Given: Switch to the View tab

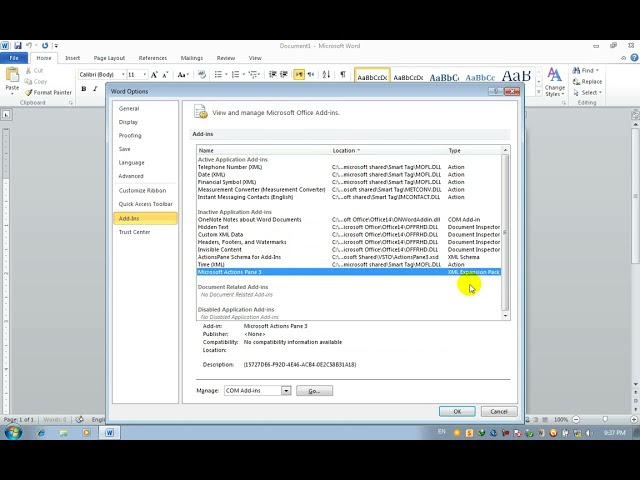Looking at the screenshot, I should tap(255, 58).
